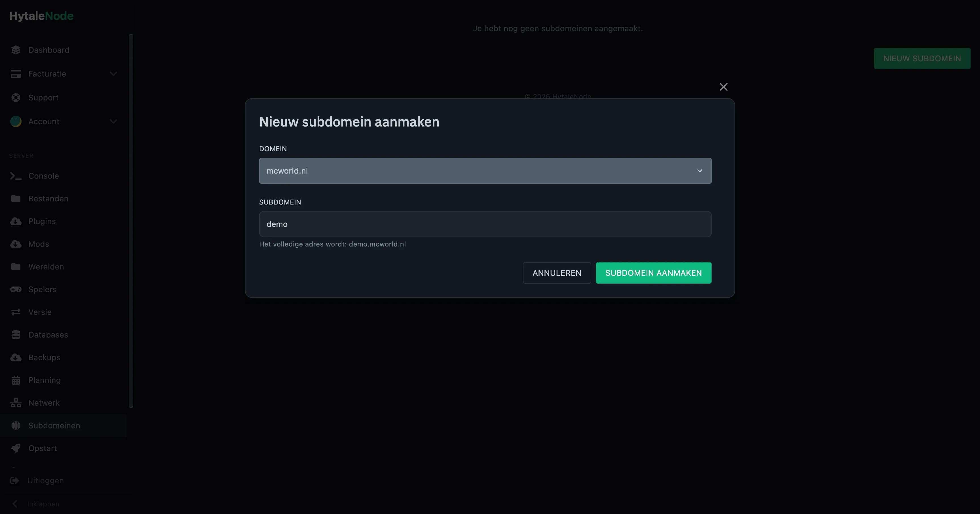The image size is (980, 514).
Task: Select Support in the sidebar
Action: point(44,97)
